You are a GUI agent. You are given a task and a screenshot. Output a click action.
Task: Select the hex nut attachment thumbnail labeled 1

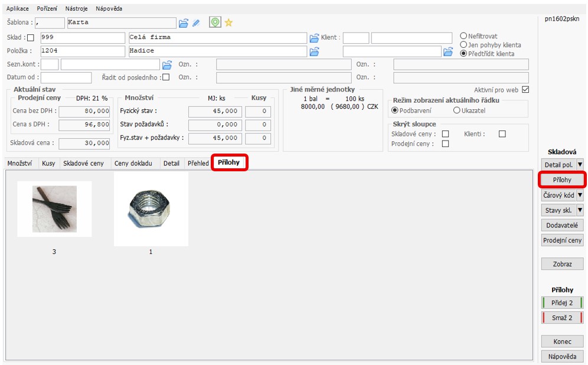151,209
